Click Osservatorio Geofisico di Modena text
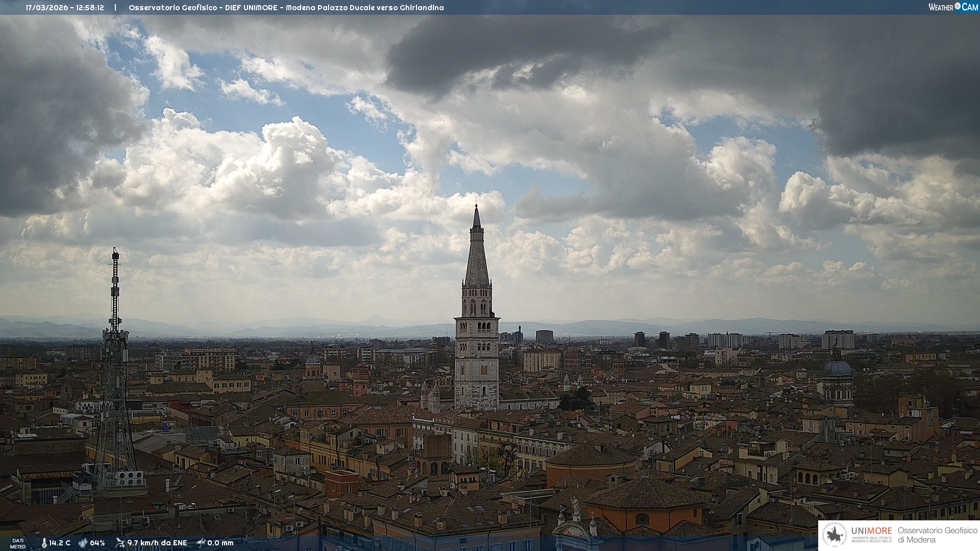The height and width of the screenshot is (551, 980). 937,535
